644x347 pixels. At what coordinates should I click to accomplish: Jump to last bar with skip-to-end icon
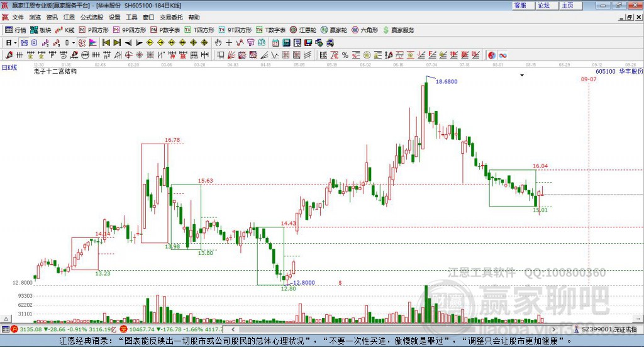coord(117,43)
